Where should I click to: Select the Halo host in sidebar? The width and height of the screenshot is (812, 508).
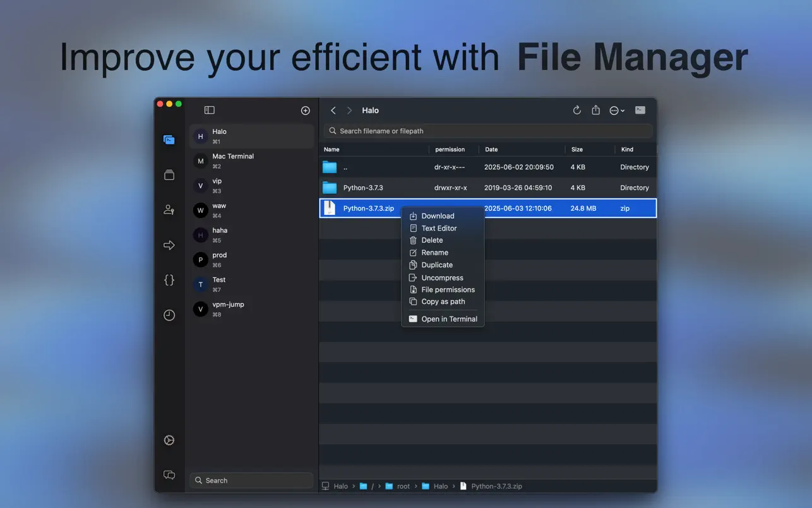click(251, 136)
